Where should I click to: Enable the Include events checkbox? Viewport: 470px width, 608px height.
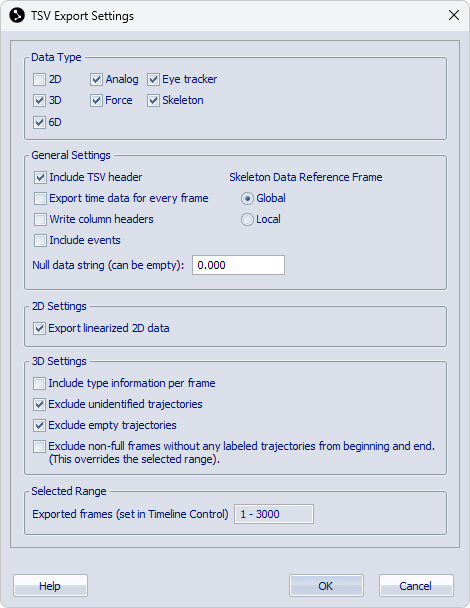pos(40,240)
